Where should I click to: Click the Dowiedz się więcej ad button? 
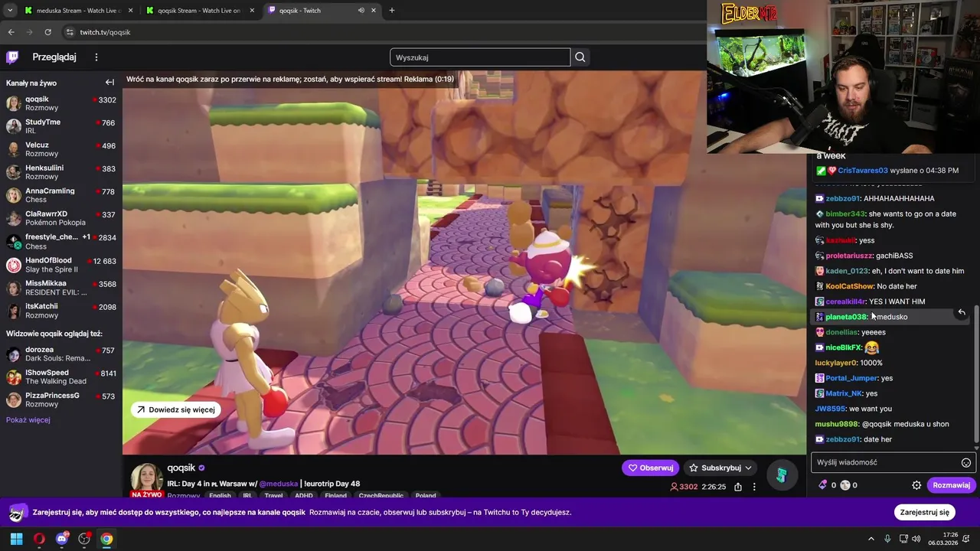175,409
